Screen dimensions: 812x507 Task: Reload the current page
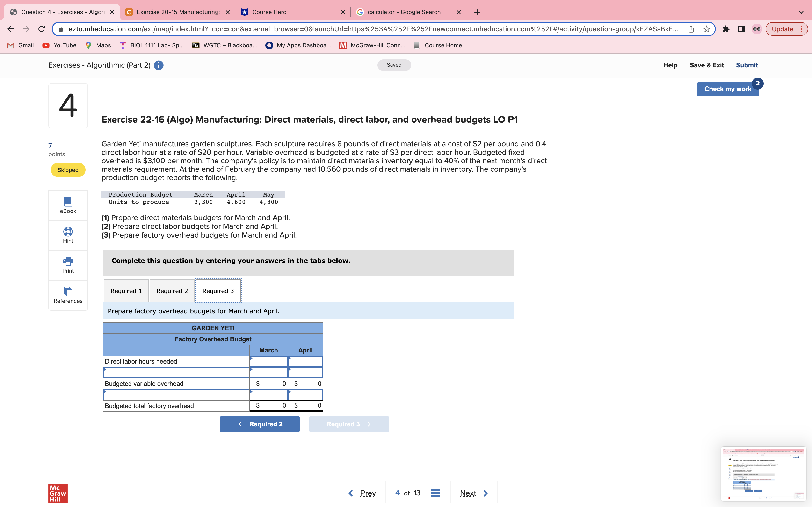(42, 29)
